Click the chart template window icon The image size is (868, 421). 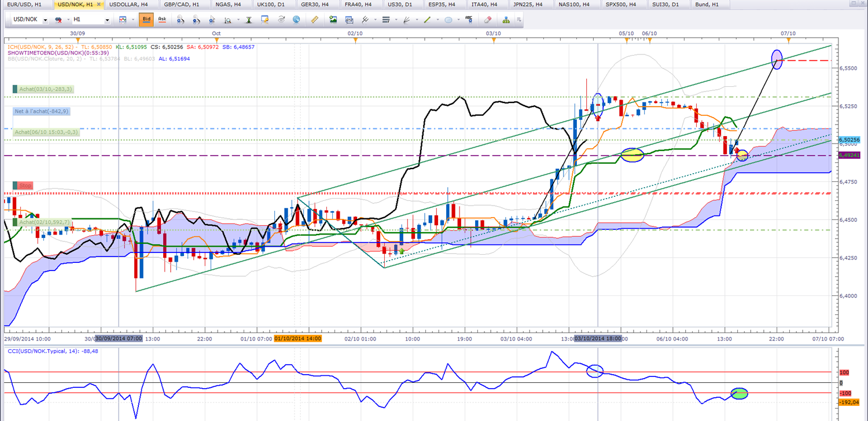(x=349, y=20)
